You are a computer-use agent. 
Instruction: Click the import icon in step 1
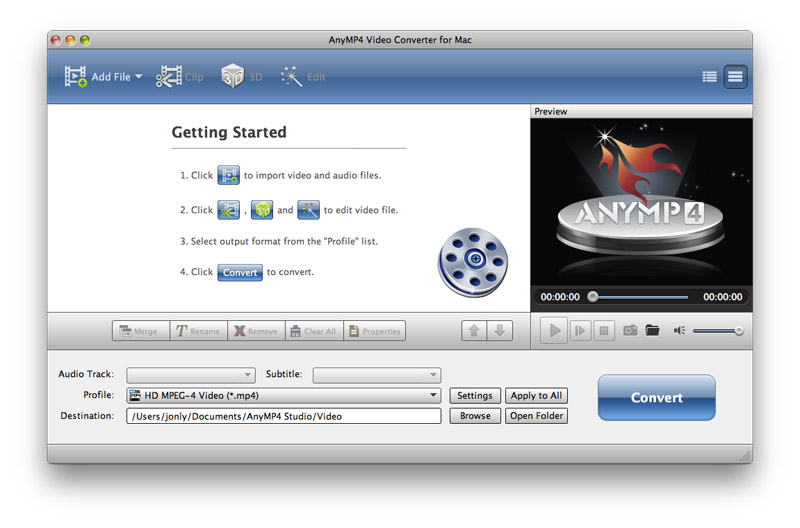228,175
